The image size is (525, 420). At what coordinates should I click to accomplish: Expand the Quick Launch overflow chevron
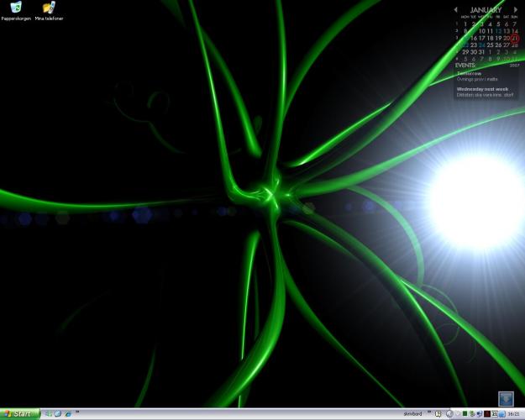(76, 412)
